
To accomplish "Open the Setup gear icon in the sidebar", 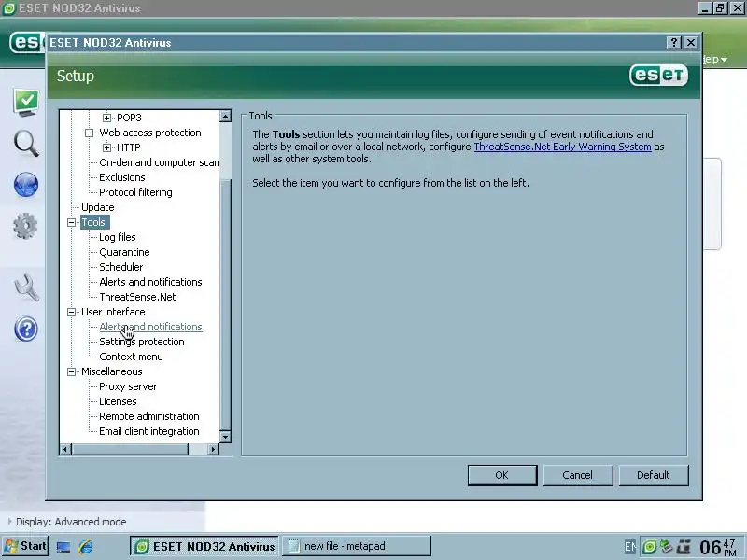I will pos(25,226).
